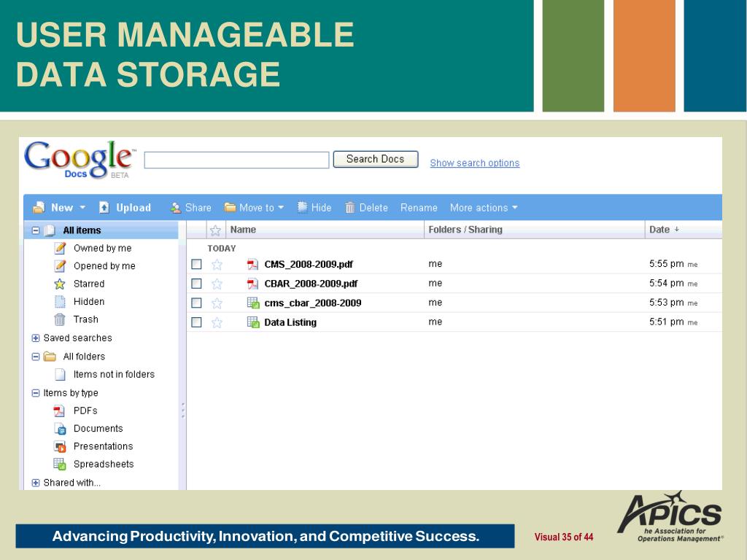This screenshot has height=560, width=747.
Task: Collapse the Items by type section
Action: 35,393
